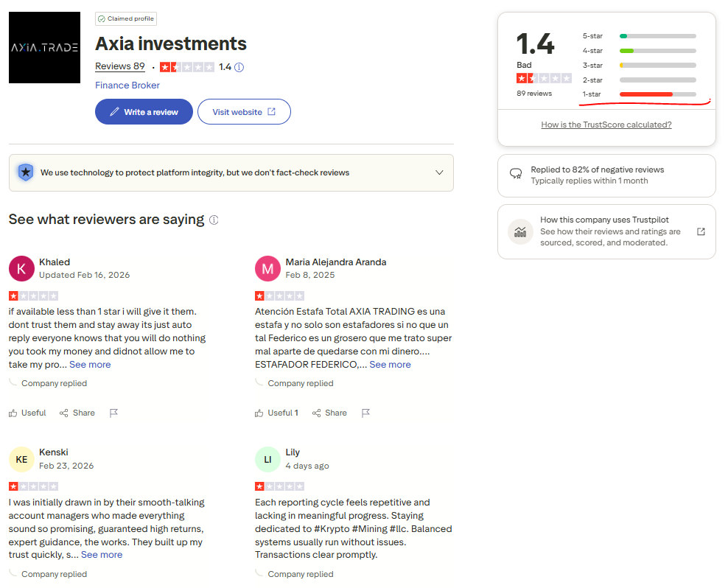
Task: Expand Khaled's review with See more
Action: (90, 365)
